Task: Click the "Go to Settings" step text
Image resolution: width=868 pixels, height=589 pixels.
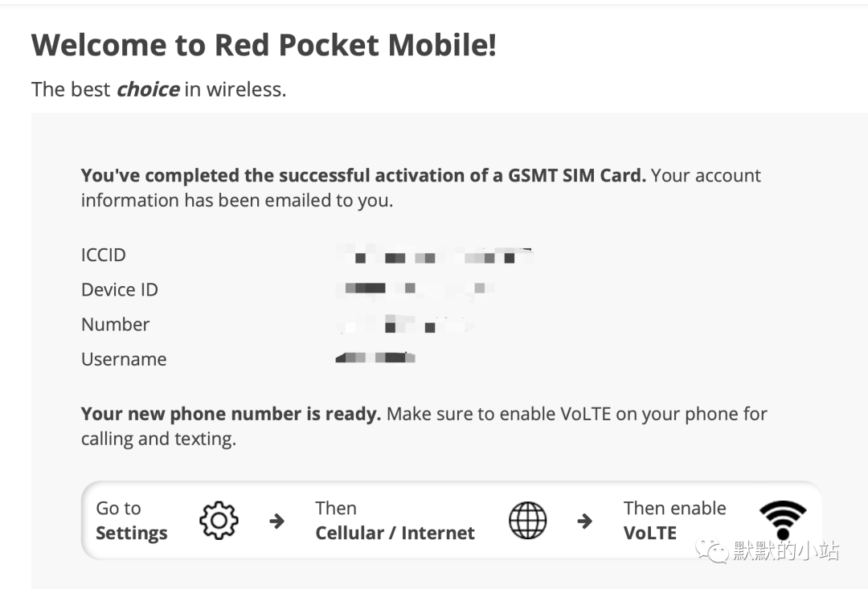Action: point(132,521)
